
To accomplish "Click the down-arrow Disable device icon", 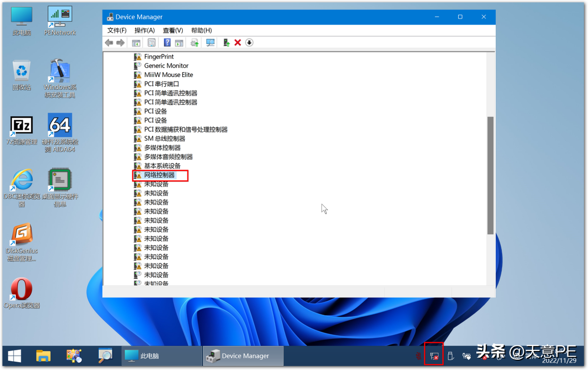I will tap(249, 43).
